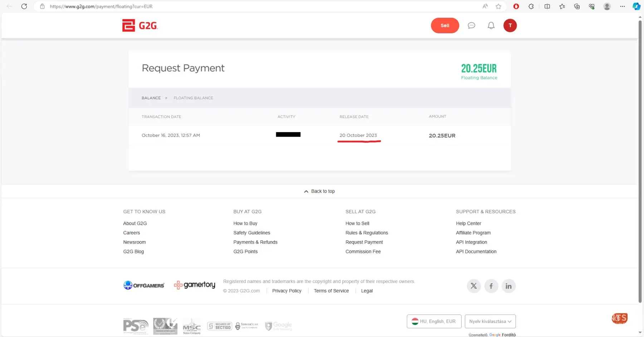Select FLOATING BALANCE breadcrumb item
Screen dimensions: 644x337
193,98
